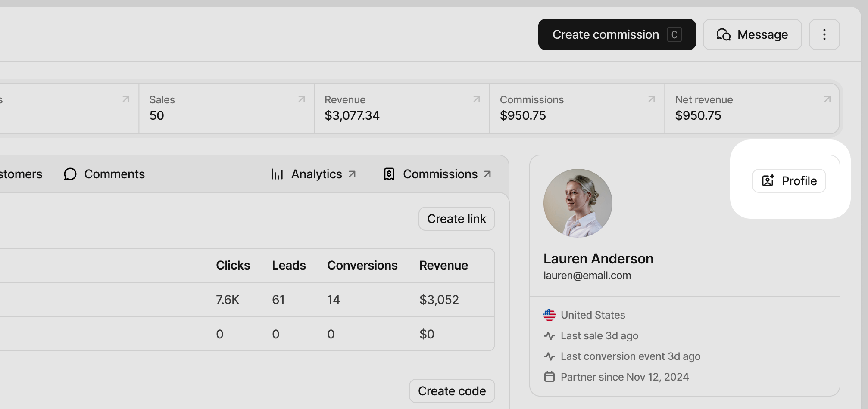Open the Commissions stat arrow link
Viewport: 868px width, 409px height.
click(652, 99)
